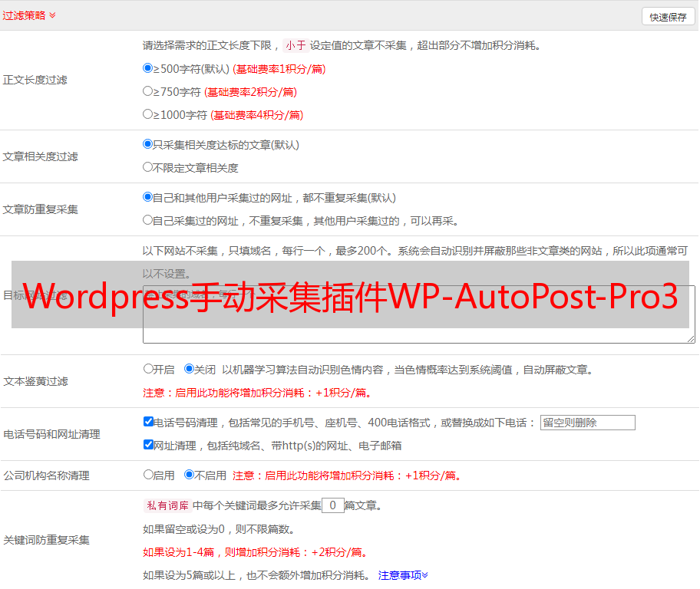Screen dimensions: 700x589
Task: Turn on 文本鉴黄过滤 开启 radio
Action: coord(148,369)
